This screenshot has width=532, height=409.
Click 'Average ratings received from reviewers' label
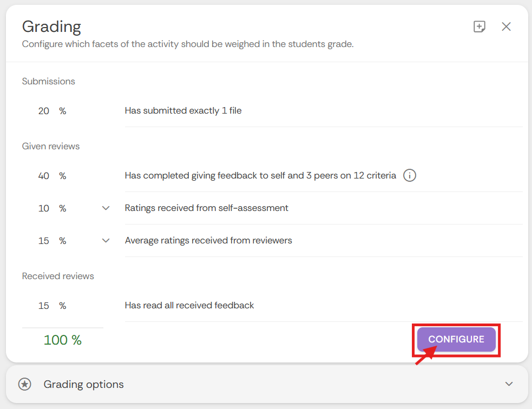pos(208,241)
